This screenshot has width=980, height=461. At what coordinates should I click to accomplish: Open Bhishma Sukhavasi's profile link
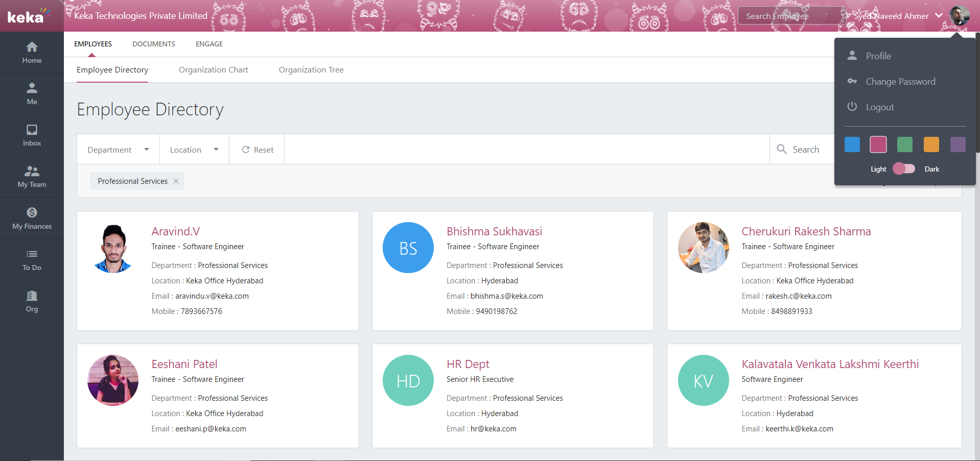click(x=494, y=231)
